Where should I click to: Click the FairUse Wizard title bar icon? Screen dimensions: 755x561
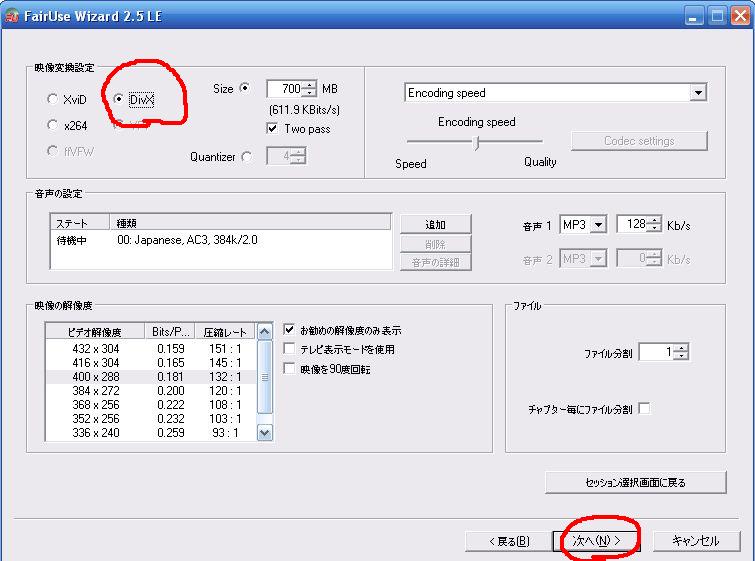pyautogui.click(x=11, y=16)
